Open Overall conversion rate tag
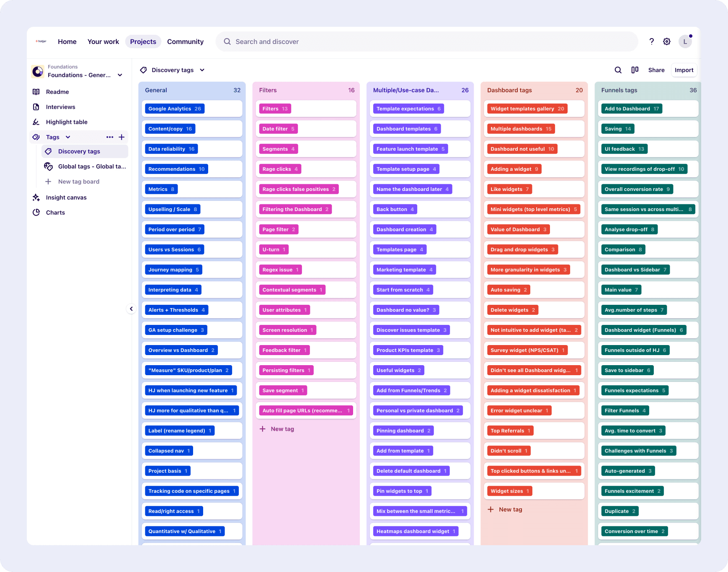Screen dimensions: 728x572 637,189
